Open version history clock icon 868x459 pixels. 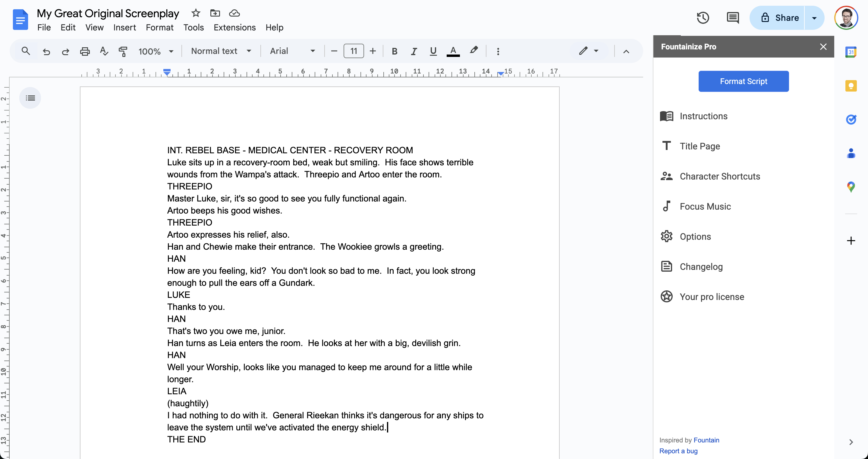coord(703,17)
